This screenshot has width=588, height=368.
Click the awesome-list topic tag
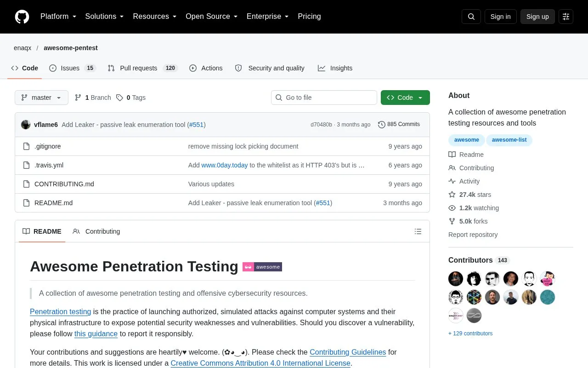click(x=509, y=140)
